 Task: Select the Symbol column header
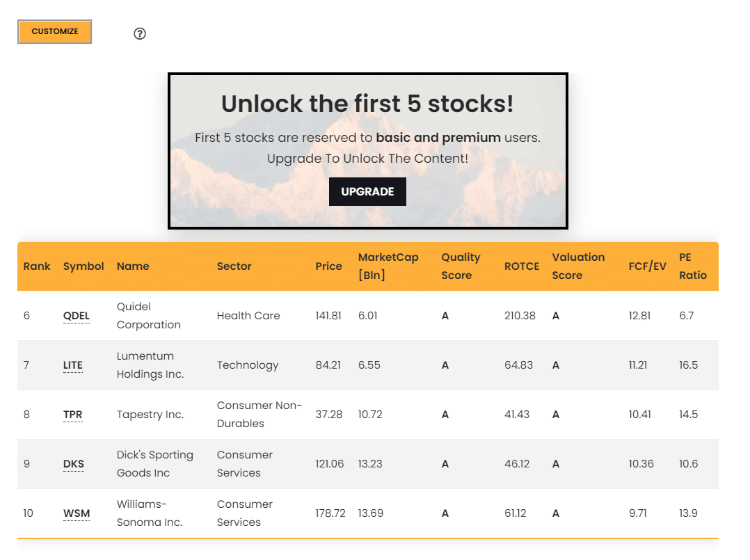click(83, 266)
